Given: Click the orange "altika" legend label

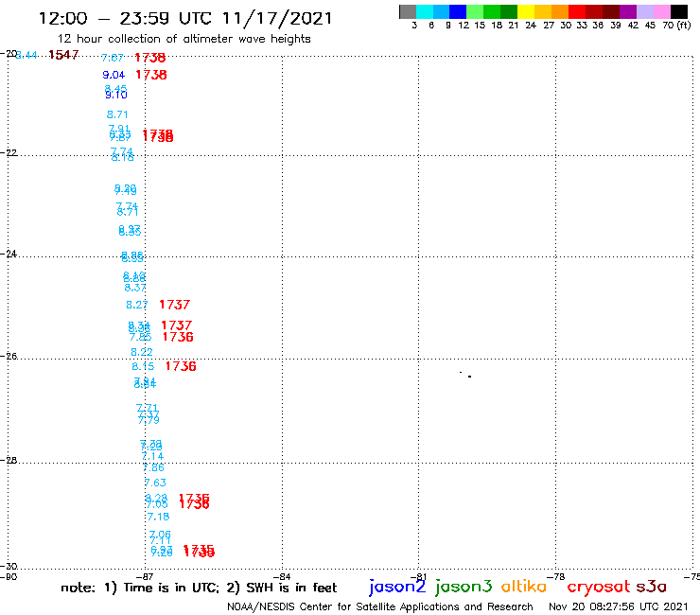Looking at the screenshot, I should [524, 587].
